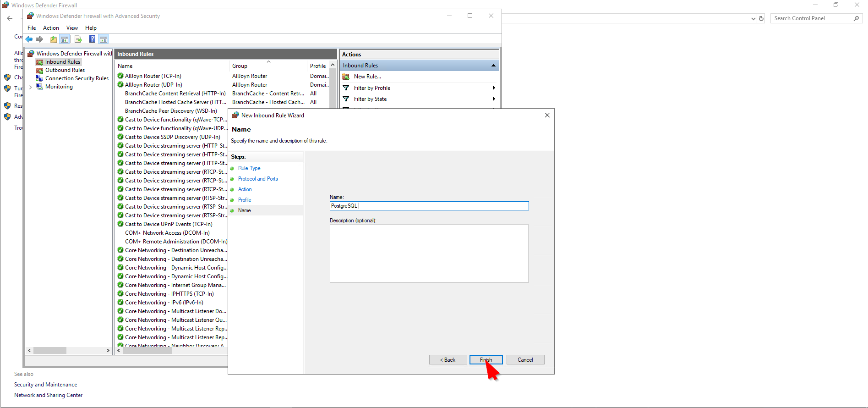Open the Security and Maintenance link
This screenshot has height=408, width=868.
pyautogui.click(x=45, y=385)
